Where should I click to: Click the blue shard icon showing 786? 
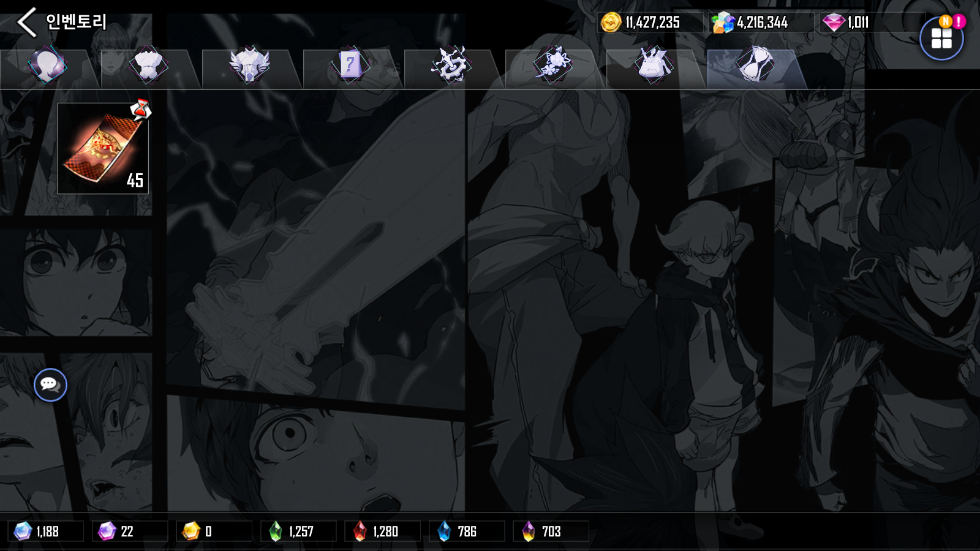444,531
